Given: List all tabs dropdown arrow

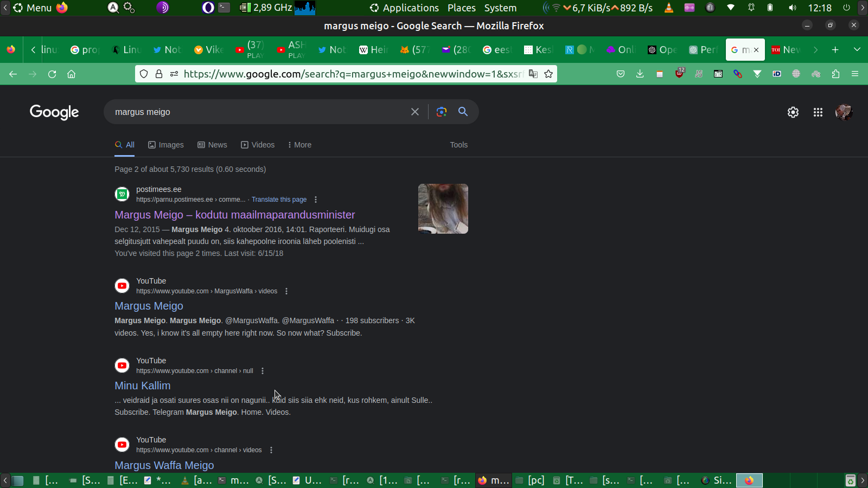Looking at the screenshot, I should (x=857, y=50).
